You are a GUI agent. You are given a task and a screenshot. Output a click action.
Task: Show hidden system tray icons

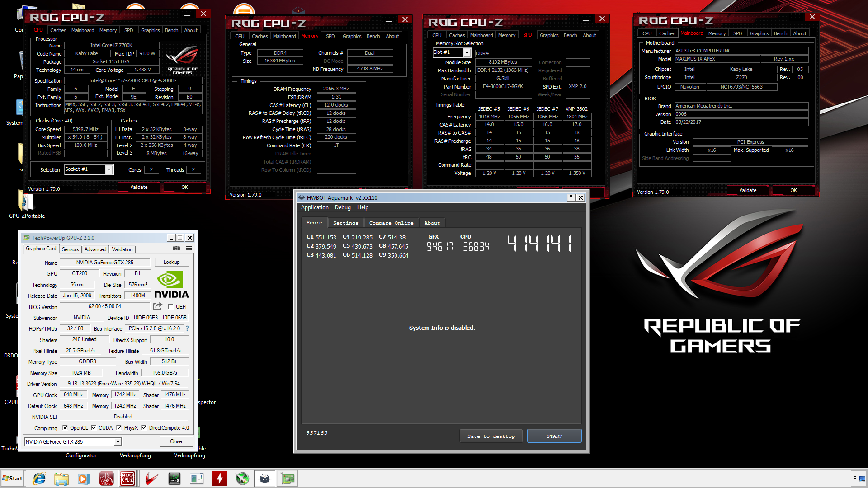point(855,478)
